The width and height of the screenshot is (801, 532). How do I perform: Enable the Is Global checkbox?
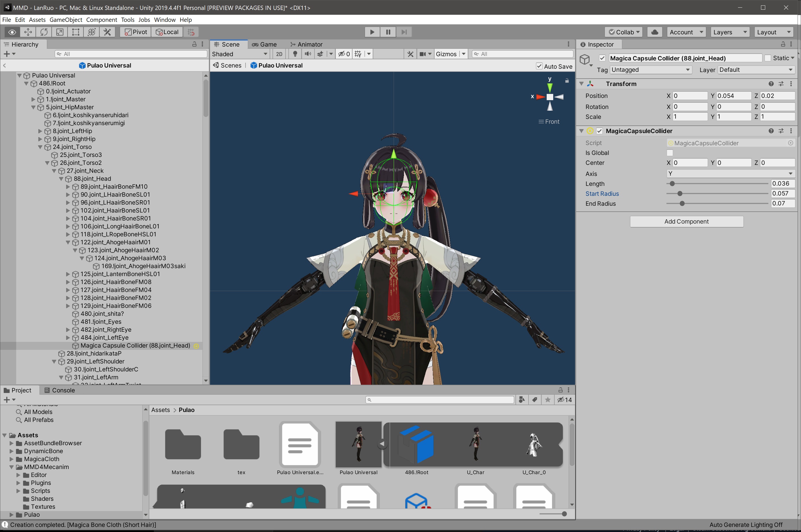(x=670, y=153)
